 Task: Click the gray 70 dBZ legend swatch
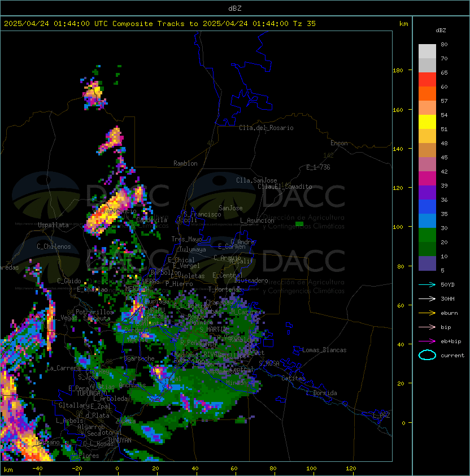(x=427, y=65)
